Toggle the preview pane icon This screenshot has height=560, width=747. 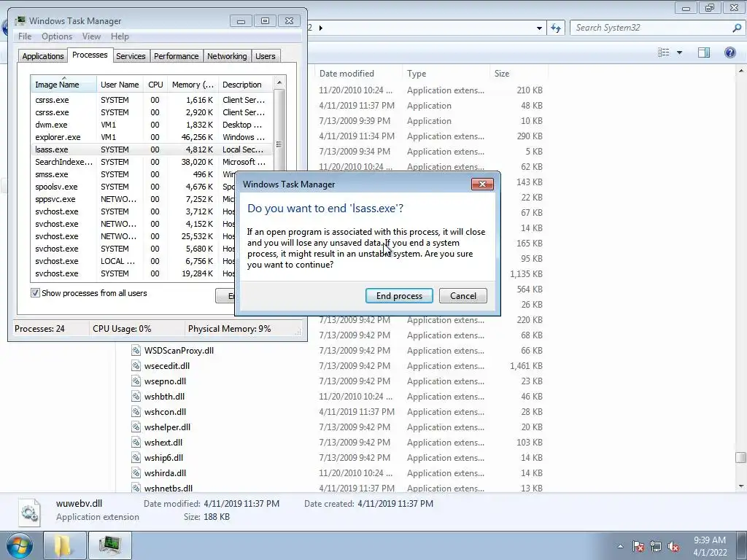pos(704,52)
